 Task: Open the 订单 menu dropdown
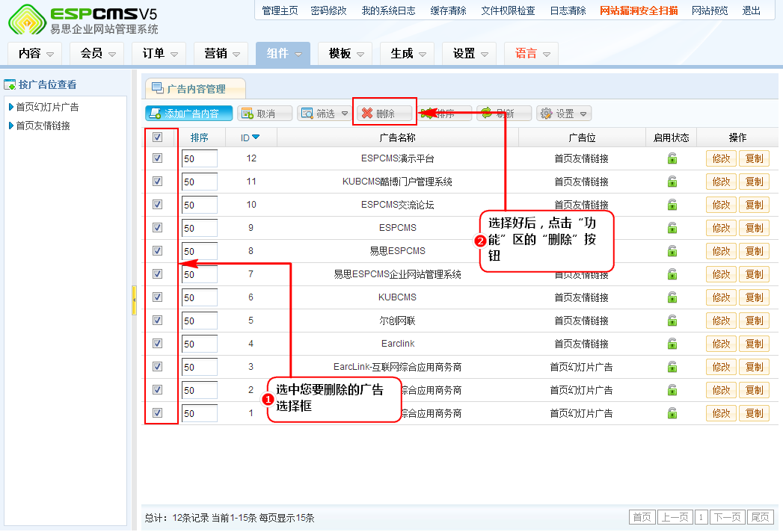pos(159,53)
